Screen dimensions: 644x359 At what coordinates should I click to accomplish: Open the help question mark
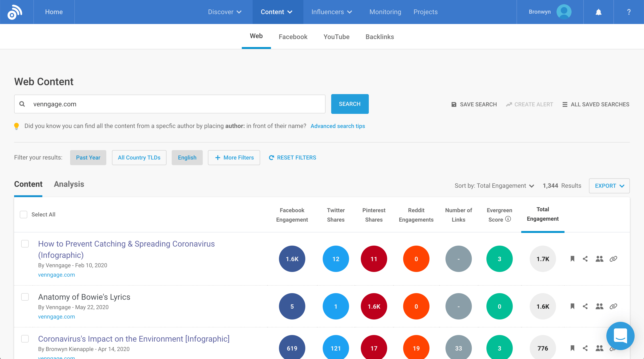coord(629,12)
